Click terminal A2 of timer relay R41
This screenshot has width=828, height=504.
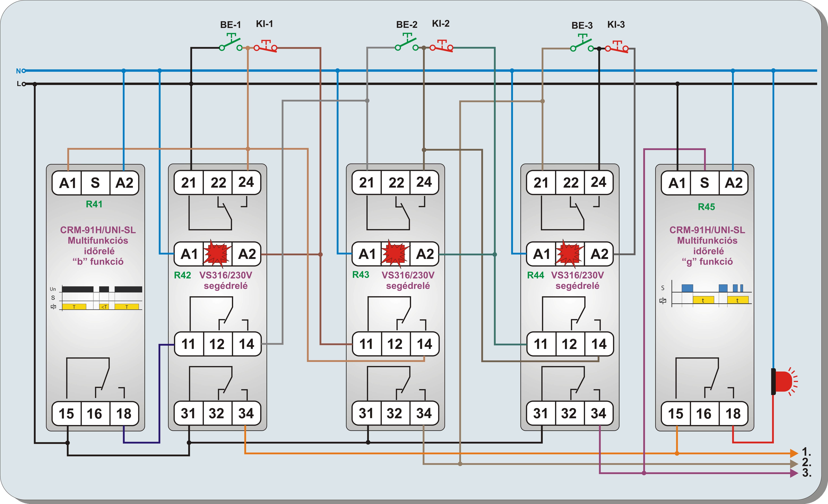124,183
